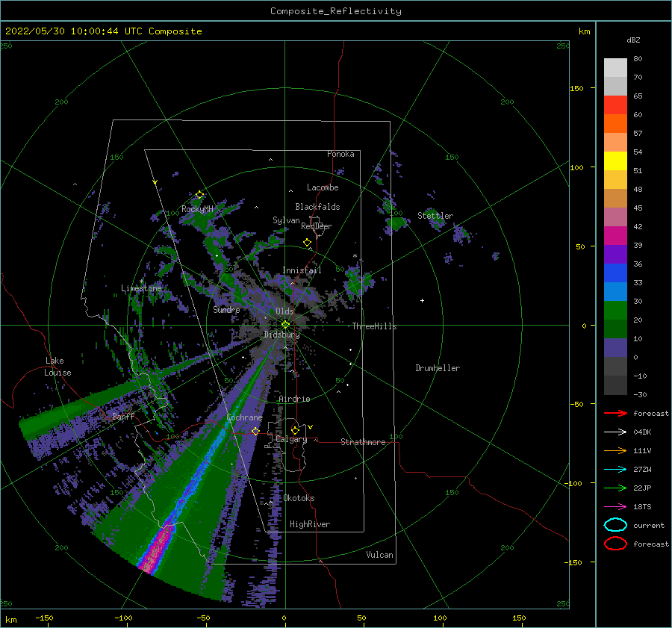
Task: Click the Okotoks city label
Action: pyautogui.click(x=299, y=499)
